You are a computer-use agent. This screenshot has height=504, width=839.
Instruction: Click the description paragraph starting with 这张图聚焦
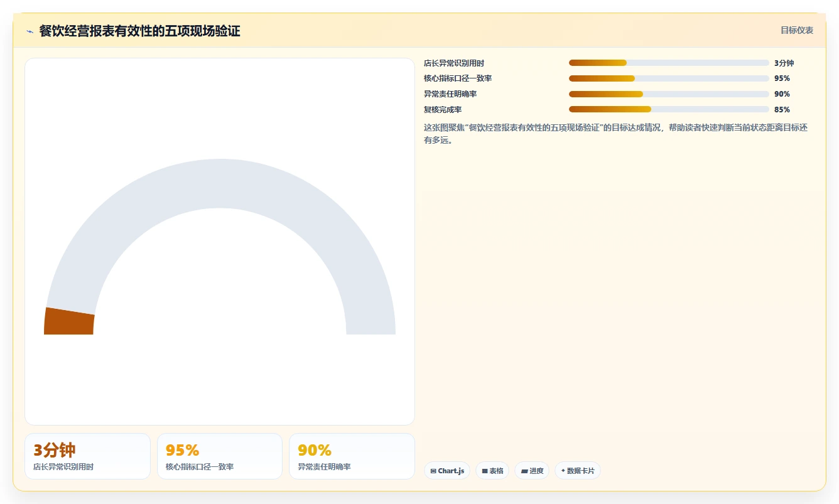615,134
